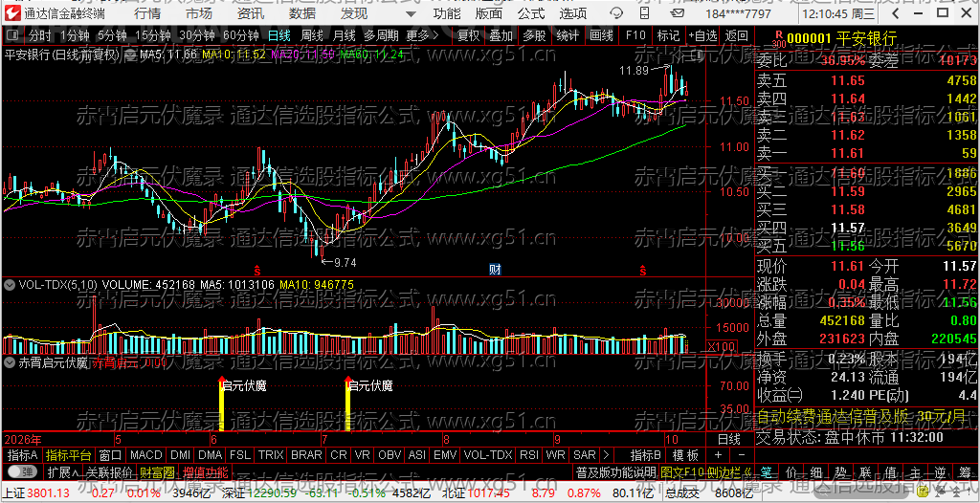Expand the 赤霄启元伏魔 indicator dropdown
This screenshot has height=503, width=980.
tap(10, 361)
